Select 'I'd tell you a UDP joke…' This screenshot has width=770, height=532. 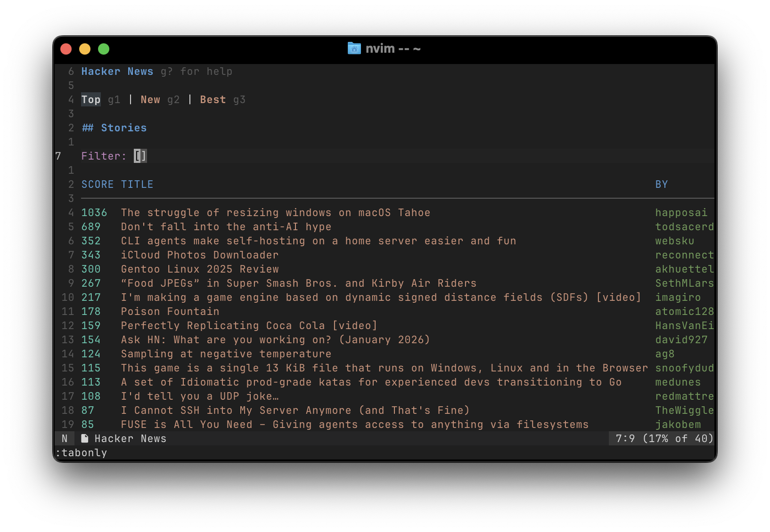[200, 396]
